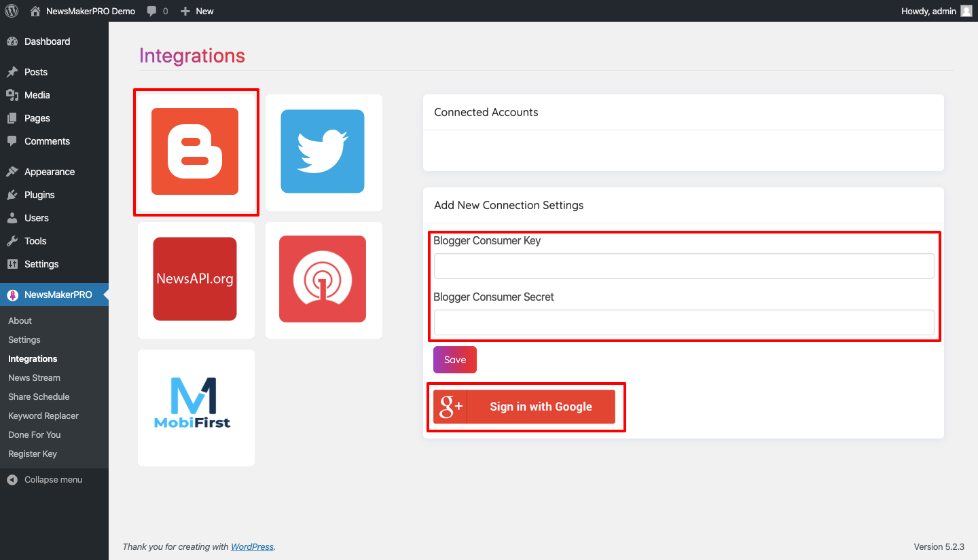The width and height of the screenshot is (978, 560).
Task: Click the Plugins plug icon
Action: [x=12, y=195]
